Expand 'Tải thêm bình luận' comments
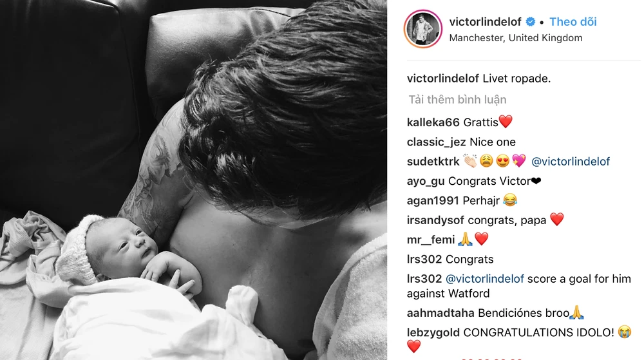The width and height of the screenshot is (644, 360). [457, 99]
